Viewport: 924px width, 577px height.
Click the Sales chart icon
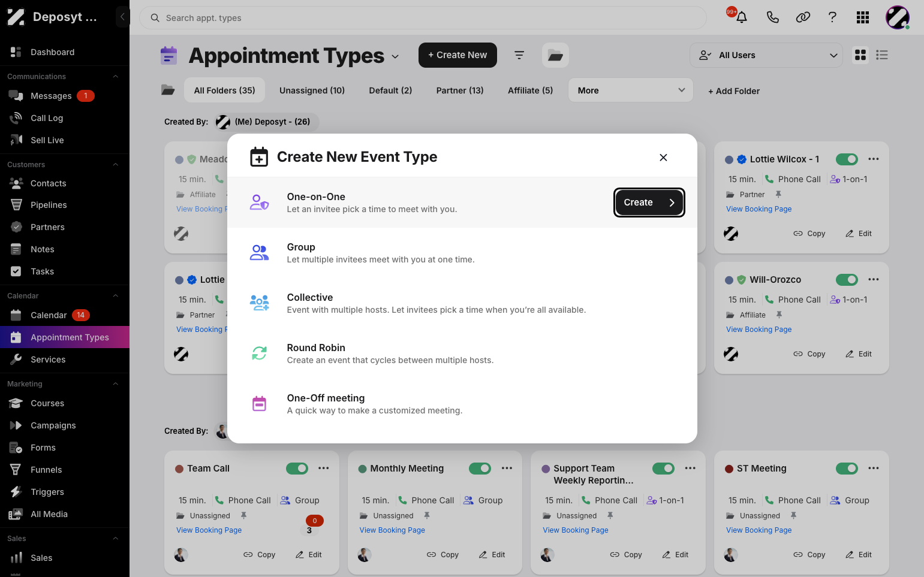(x=16, y=558)
